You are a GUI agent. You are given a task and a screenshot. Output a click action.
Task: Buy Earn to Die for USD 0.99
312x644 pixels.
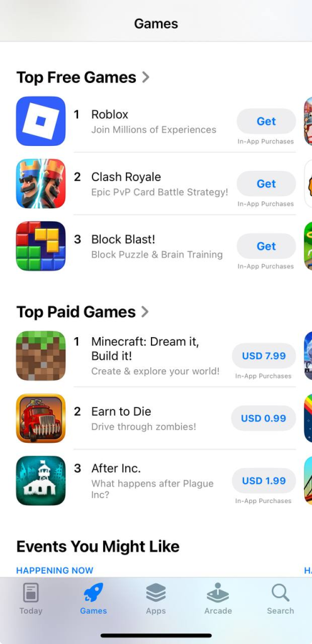click(264, 418)
